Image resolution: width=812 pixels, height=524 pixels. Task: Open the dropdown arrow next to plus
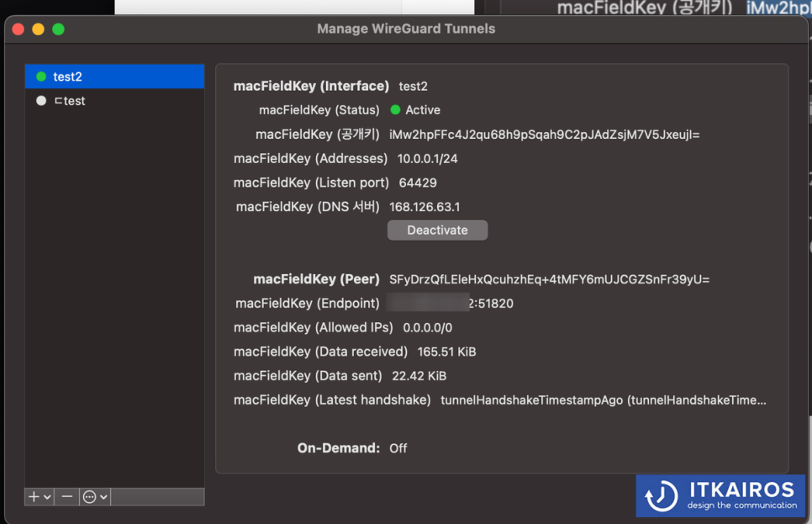point(47,497)
